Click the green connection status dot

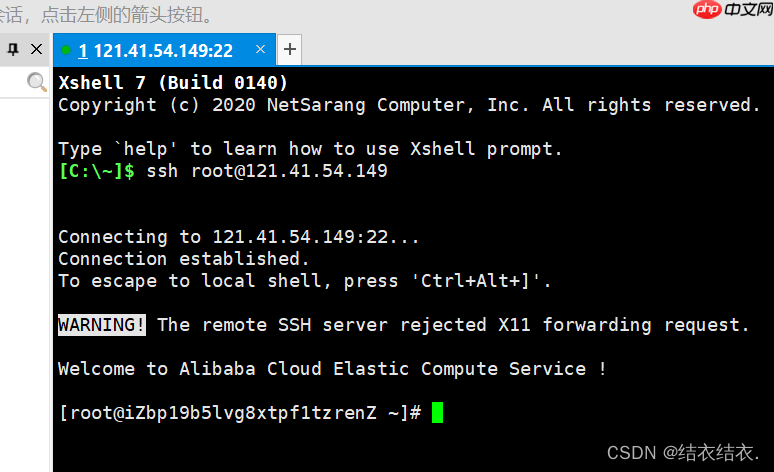tap(66, 50)
